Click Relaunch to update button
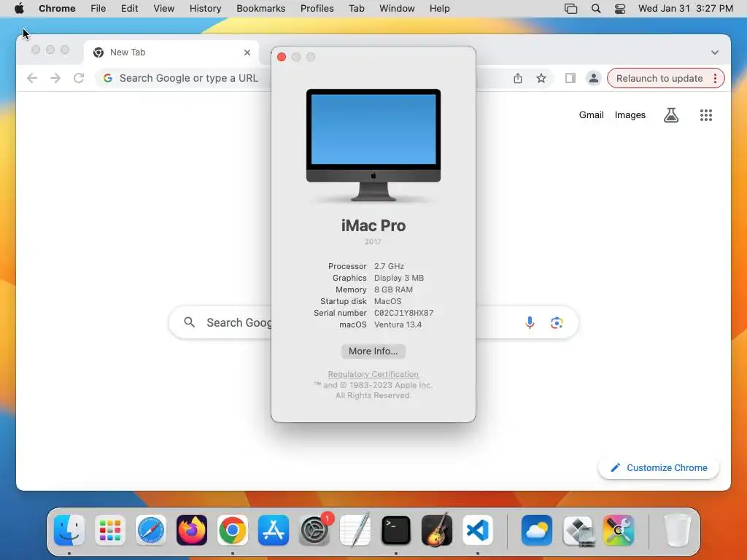747x560 pixels. point(659,78)
